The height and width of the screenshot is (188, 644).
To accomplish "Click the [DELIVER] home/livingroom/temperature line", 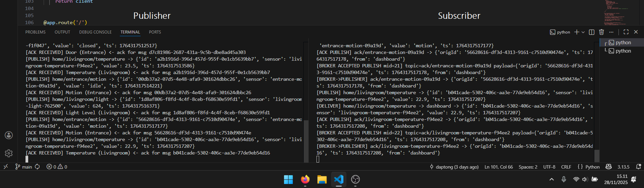I will [x=455, y=109].
